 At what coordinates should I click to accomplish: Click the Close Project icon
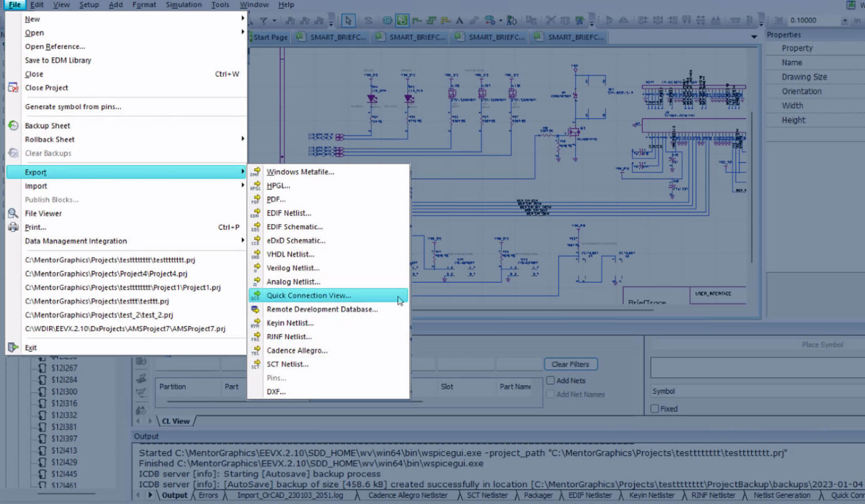pyautogui.click(x=13, y=87)
